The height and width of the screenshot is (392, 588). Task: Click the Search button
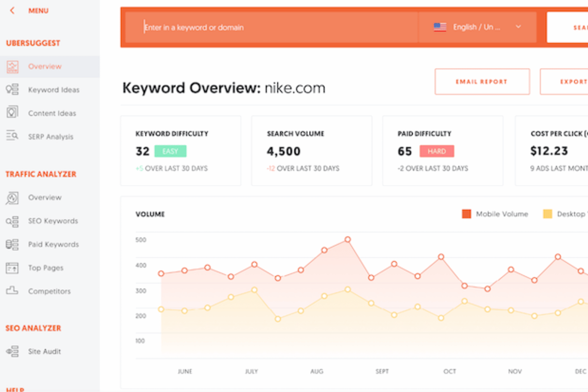pos(567,27)
